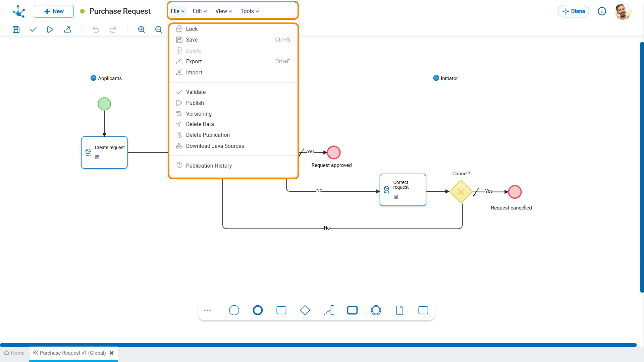This screenshot has height=362, width=644.
Task: Zoom out with the magnifier minus icon
Action: pos(159,29)
